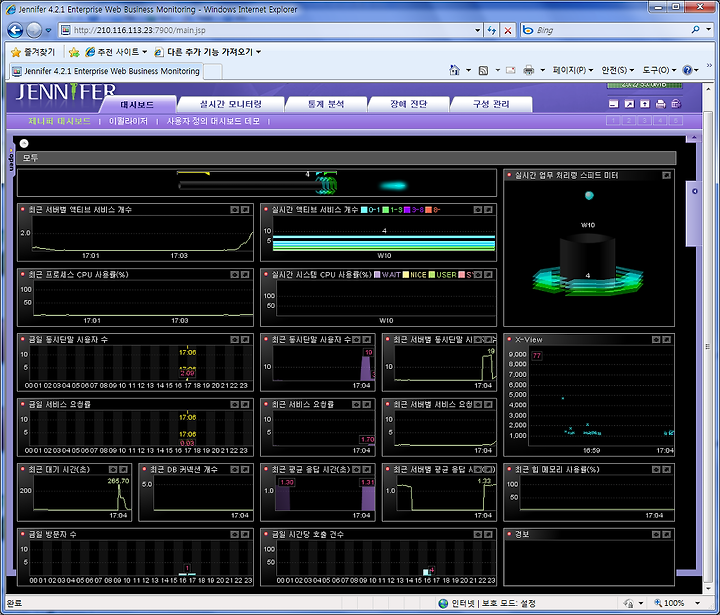Open the IE help question-mark dropdown
The image size is (720, 615).
point(690,70)
